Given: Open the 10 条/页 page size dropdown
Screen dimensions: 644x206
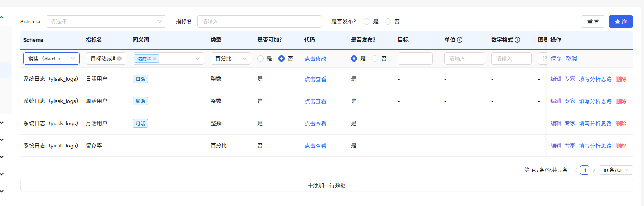Looking at the screenshot, I should click(x=616, y=170).
